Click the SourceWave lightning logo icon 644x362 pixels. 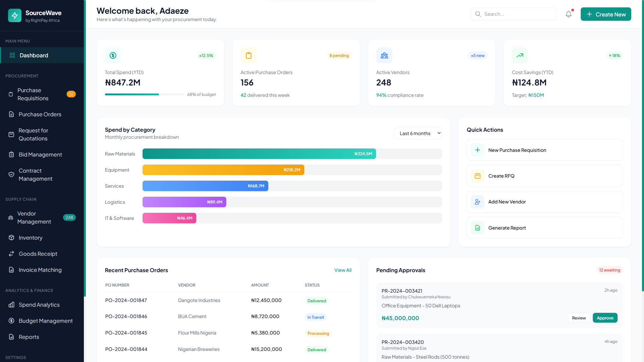(x=15, y=15)
